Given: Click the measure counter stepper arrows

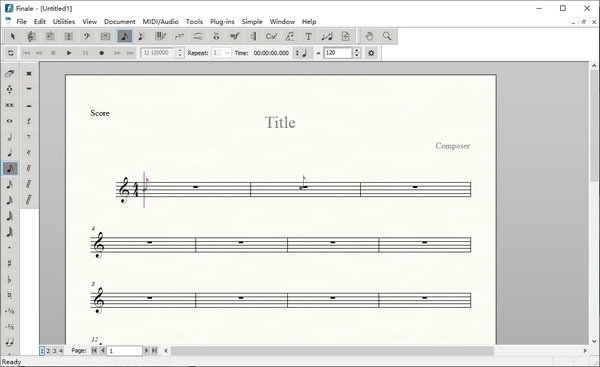Looking at the screenshot, I should pos(180,53).
